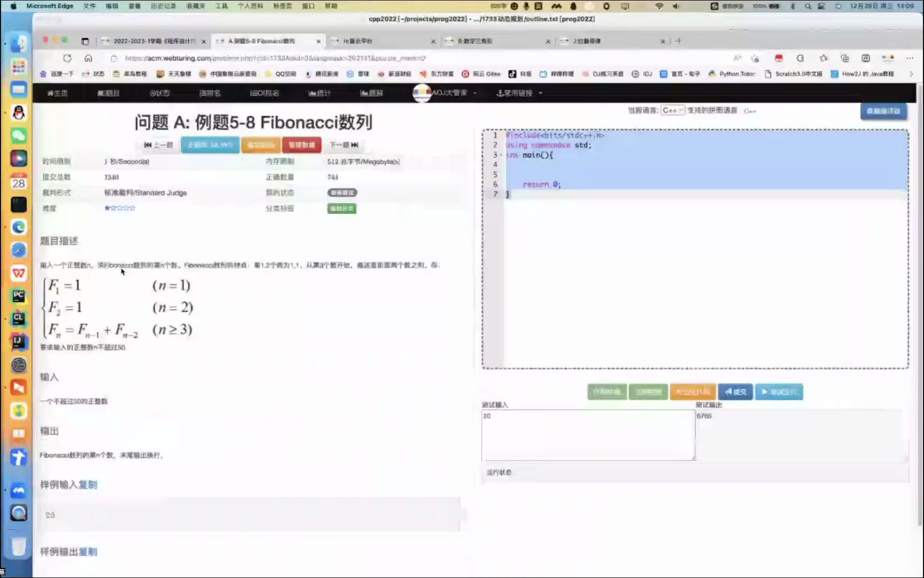Click the orange format code button
Viewport: 924px width, 578px height.
click(692, 392)
